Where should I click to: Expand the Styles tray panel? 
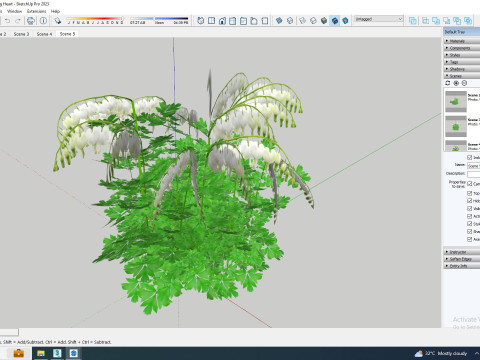point(462,55)
